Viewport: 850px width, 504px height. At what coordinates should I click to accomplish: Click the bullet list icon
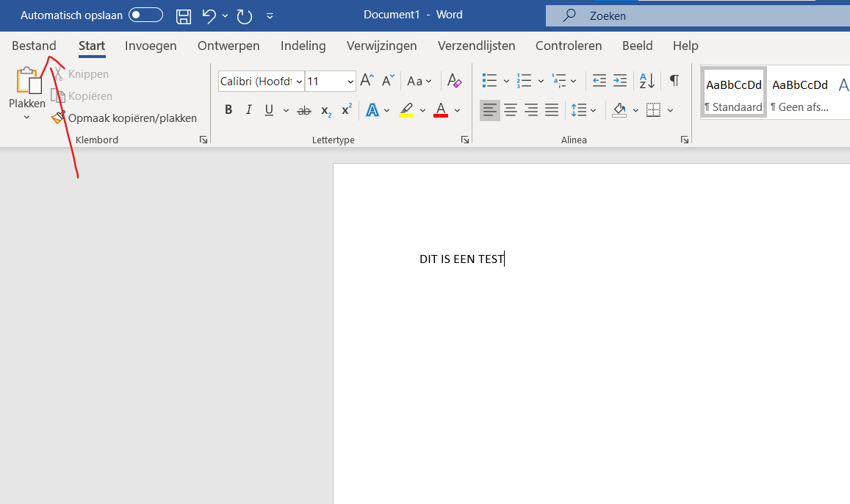[489, 81]
